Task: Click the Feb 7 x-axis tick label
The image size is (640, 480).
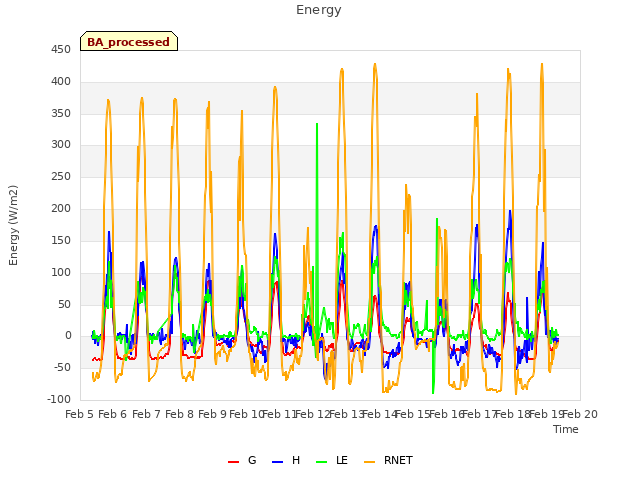Action: [146, 414]
